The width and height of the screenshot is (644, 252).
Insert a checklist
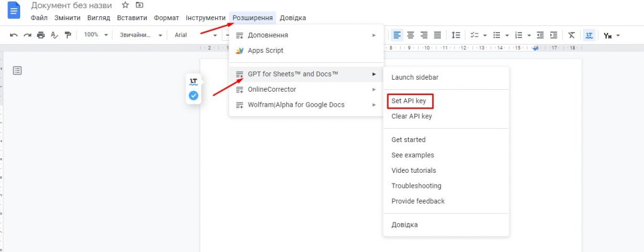click(474, 35)
